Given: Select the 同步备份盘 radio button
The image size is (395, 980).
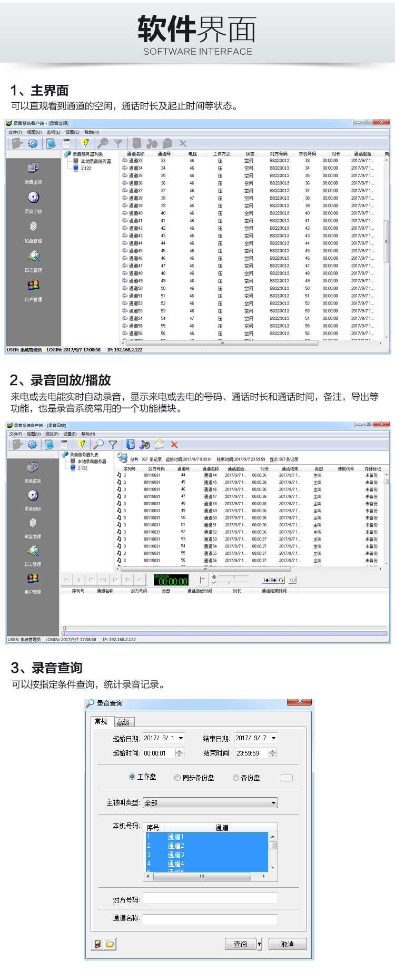Looking at the screenshot, I should (177, 778).
